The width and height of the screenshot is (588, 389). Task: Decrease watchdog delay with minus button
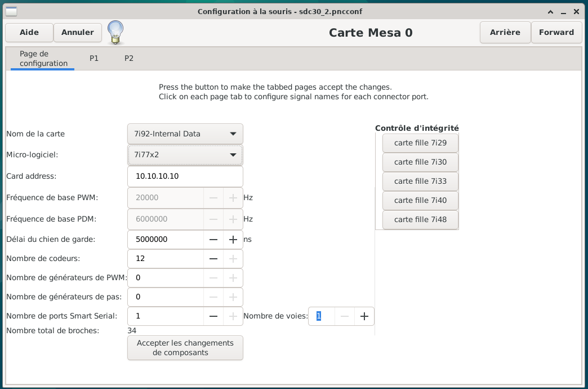tap(213, 240)
